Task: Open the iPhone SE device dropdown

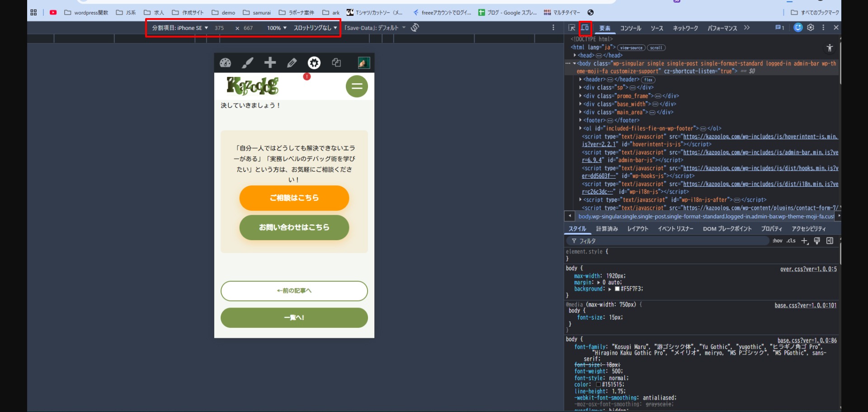Action: (x=180, y=28)
